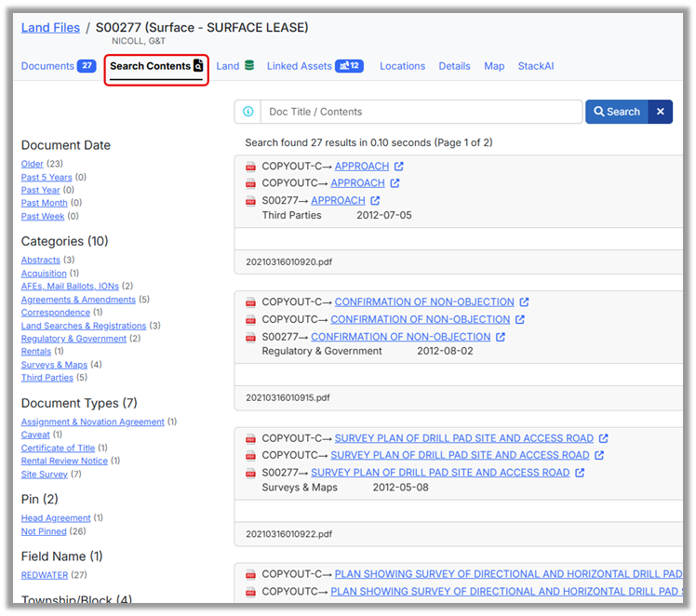
Task: Click PDF icon beside COPYOUTC CONFIRMATION OF NON-OBJECTION
Action: 250,320
